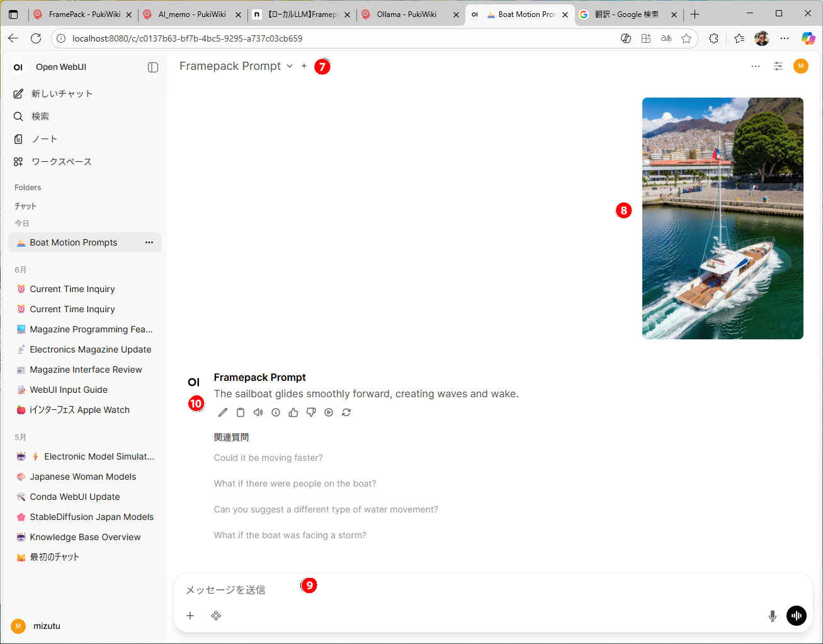Give thumbs up to the response
823x644 pixels.
click(x=293, y=412)
